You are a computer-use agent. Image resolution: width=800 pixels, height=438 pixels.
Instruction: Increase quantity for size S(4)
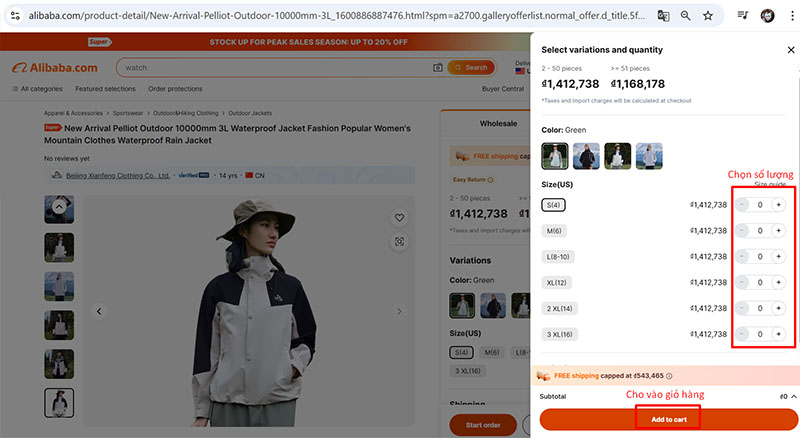tap(778, 205)
